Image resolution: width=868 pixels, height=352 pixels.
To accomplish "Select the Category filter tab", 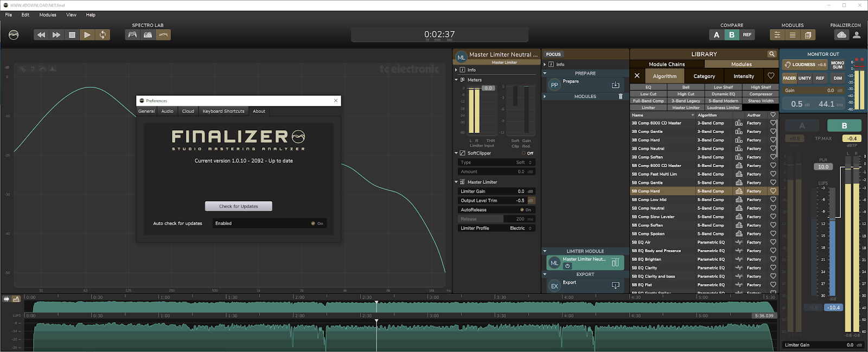I will pos(704,76).
